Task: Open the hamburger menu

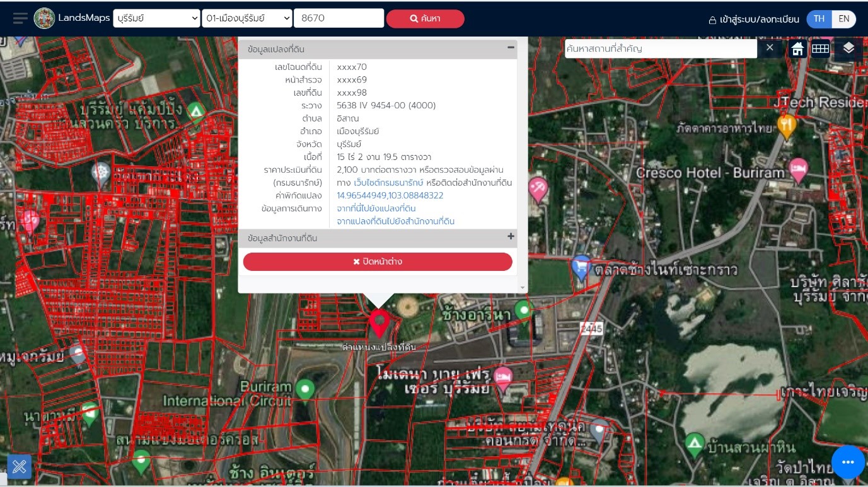Action: [20, 18]
